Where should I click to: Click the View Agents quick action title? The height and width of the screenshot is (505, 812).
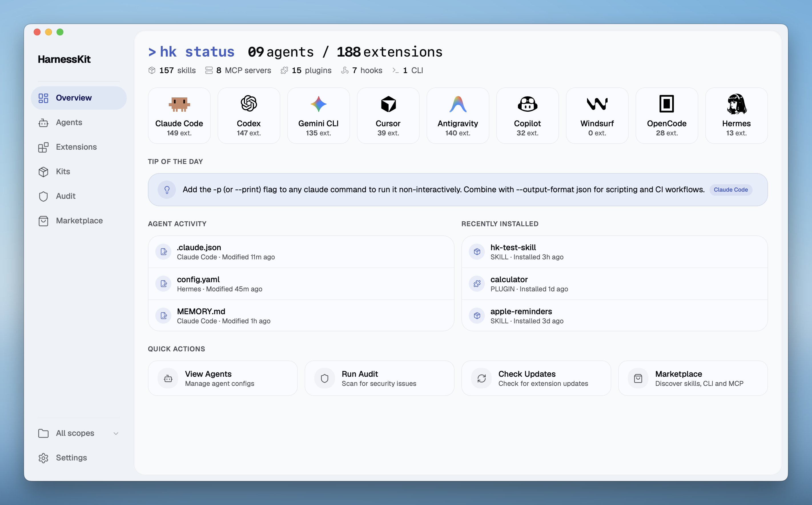[208, 374]
